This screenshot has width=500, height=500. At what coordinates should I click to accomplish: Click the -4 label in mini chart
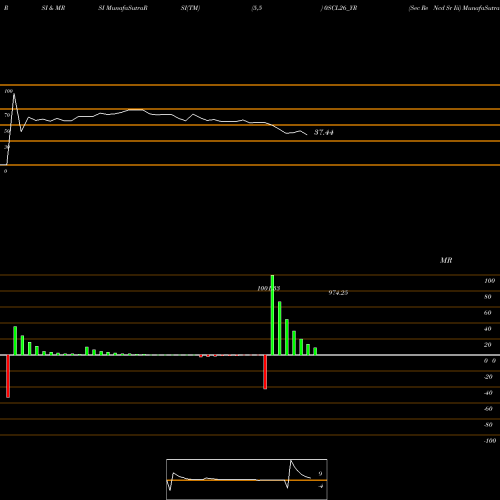click(320, 486)
